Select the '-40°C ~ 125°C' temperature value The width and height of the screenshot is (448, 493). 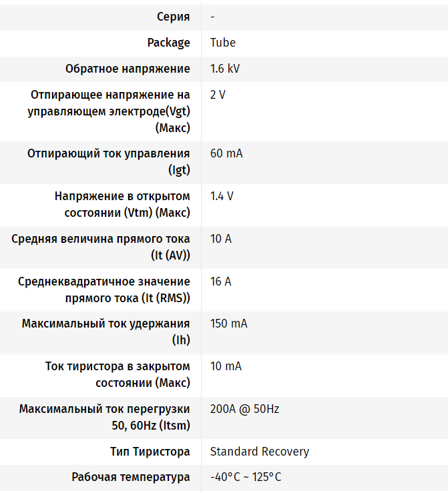tap(246, 477)
